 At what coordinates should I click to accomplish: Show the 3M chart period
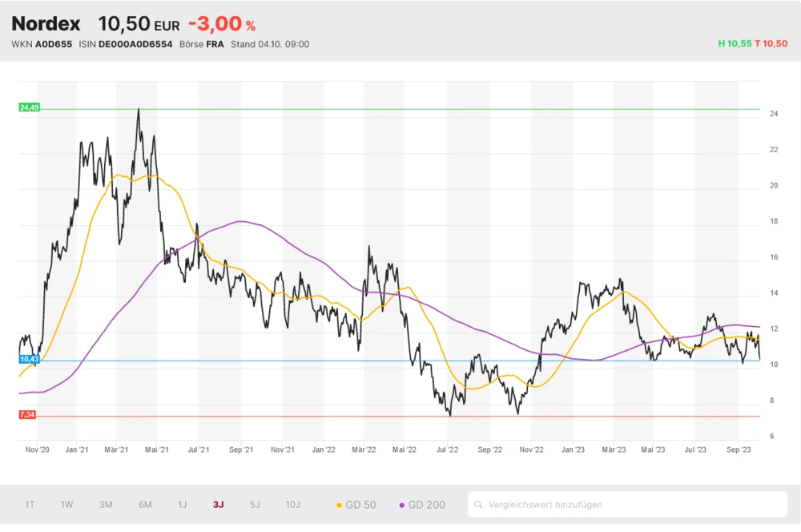106,505
